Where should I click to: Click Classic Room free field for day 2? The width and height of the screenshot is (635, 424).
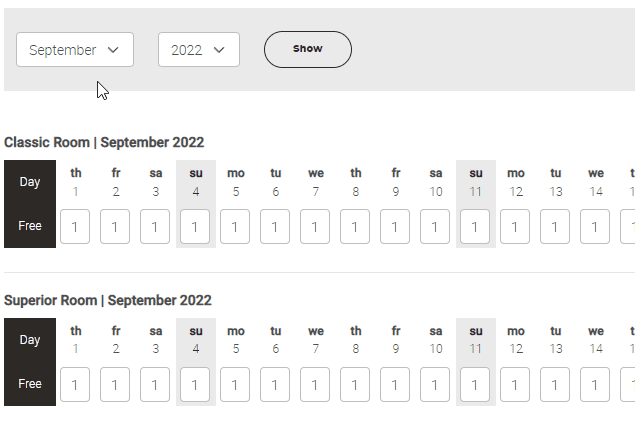click(115, 226)
